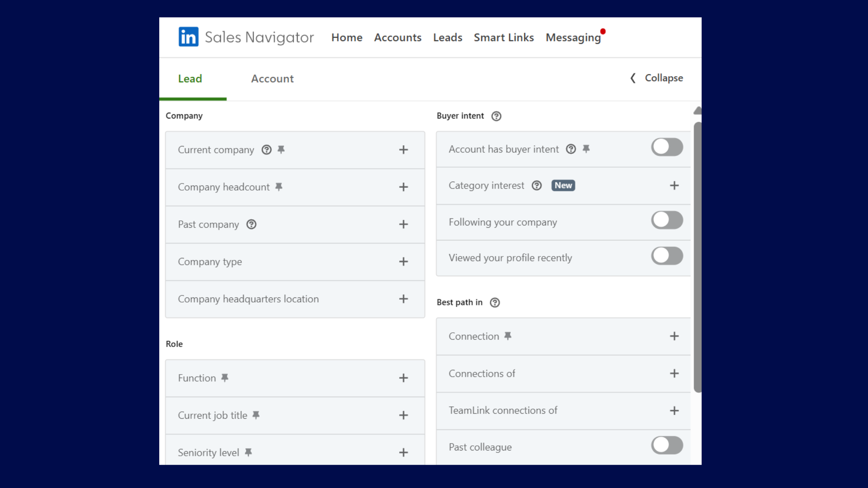This screenshot has height=488, width=868.
Task: Open help icon beside Past company
Action: [251, 224]
